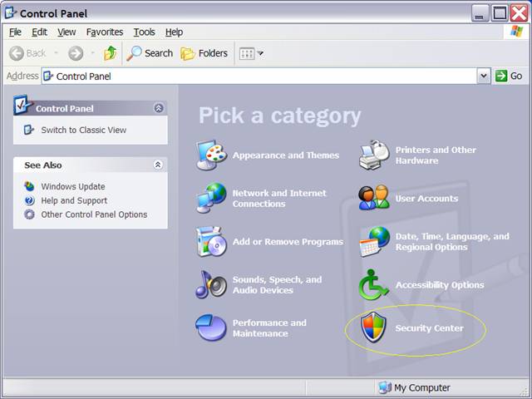This screenshot has width=532, height=399.
Task: Click the Printers and Other Hardware icon
Action: point(374,155)
